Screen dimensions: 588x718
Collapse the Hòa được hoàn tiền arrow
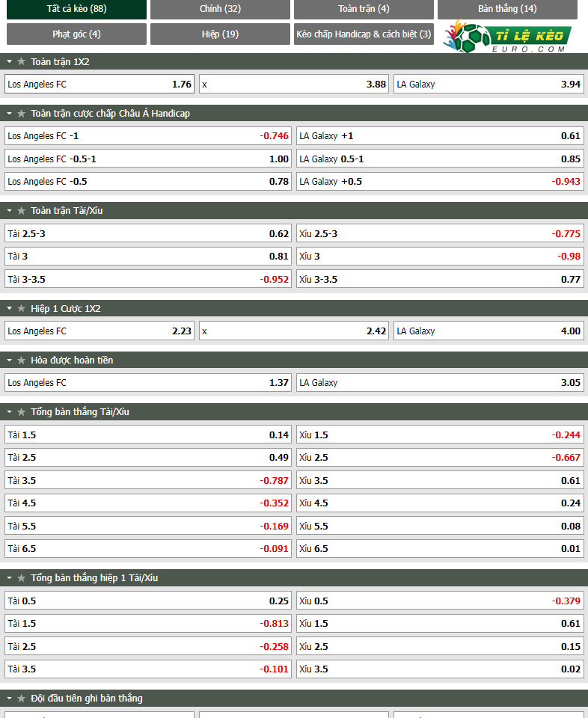coord(9,360)
